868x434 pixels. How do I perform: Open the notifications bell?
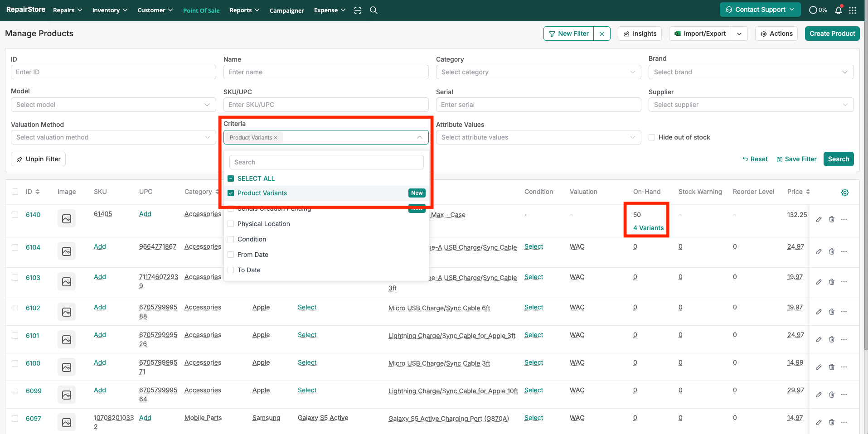pyautogui.click(x=838, y=10)
